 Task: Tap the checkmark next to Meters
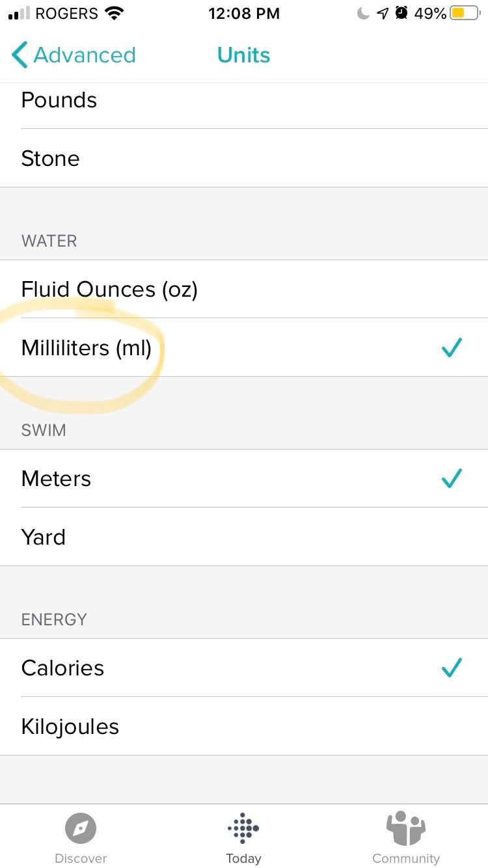point(452,478)
